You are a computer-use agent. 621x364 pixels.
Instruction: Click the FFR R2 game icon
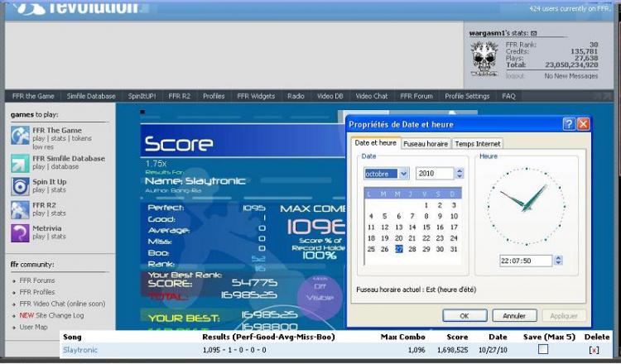tap(20, 209)
